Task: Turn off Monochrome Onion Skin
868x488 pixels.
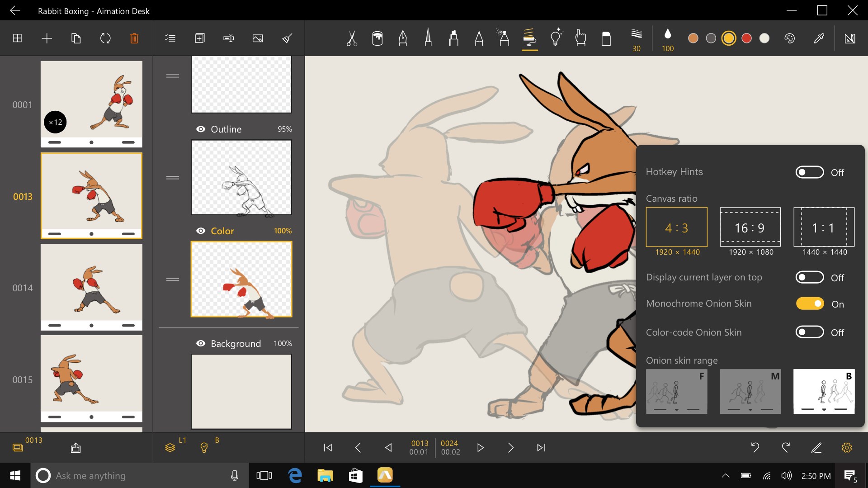Action: (x=811, y=304)
